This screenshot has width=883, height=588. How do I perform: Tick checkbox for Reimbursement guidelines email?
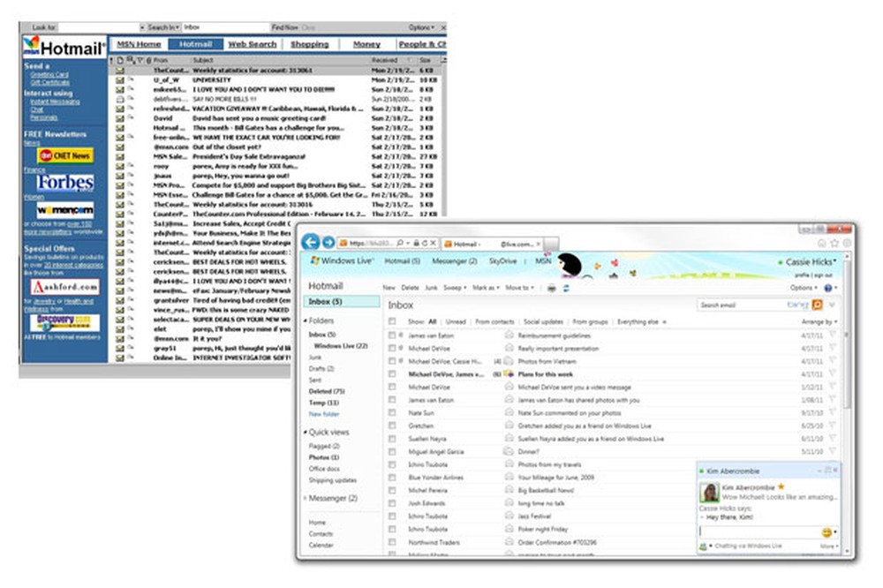(392, 335)
